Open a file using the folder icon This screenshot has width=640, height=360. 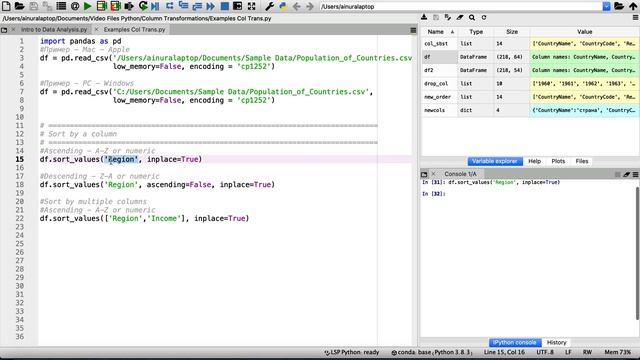[19, 6]
